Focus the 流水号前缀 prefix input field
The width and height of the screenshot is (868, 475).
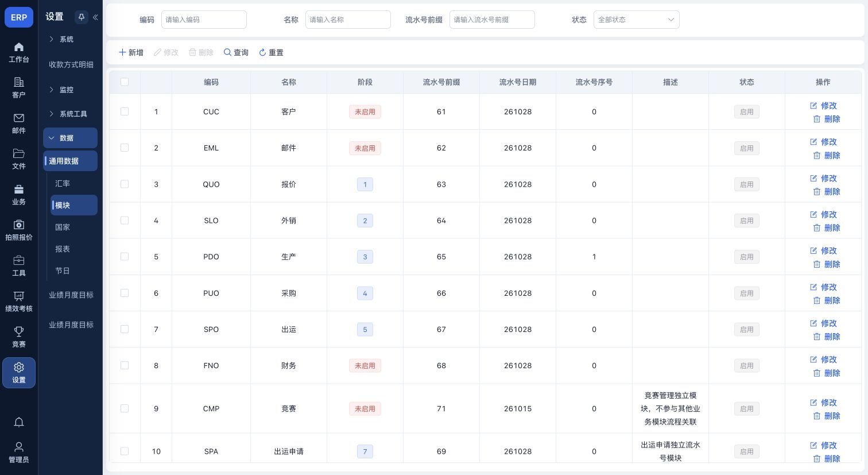[492, 20]
